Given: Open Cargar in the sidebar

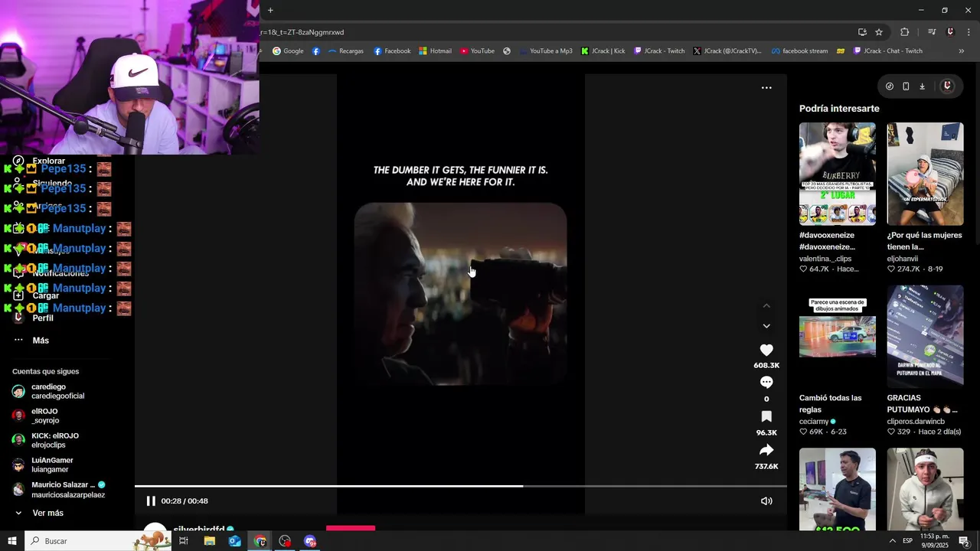Looking at the screenshot, I should [45, 295].
